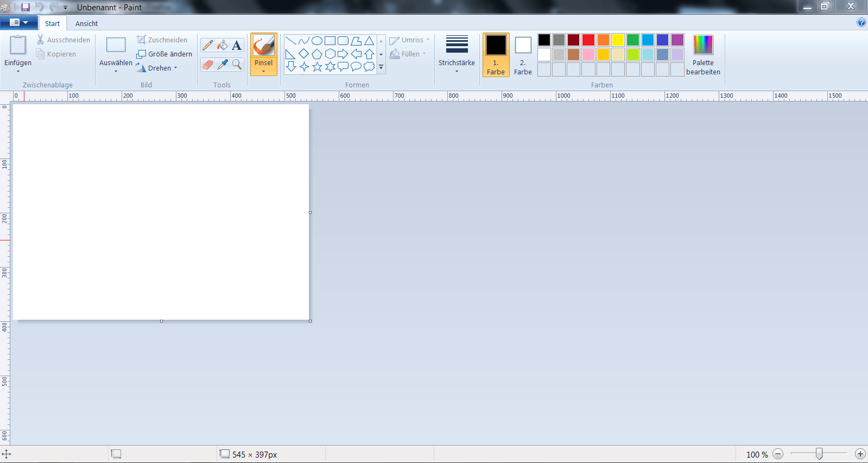The height and width of the screenshot is (463, 868).
Task: Select the Eraser tool
Action: 207,65
